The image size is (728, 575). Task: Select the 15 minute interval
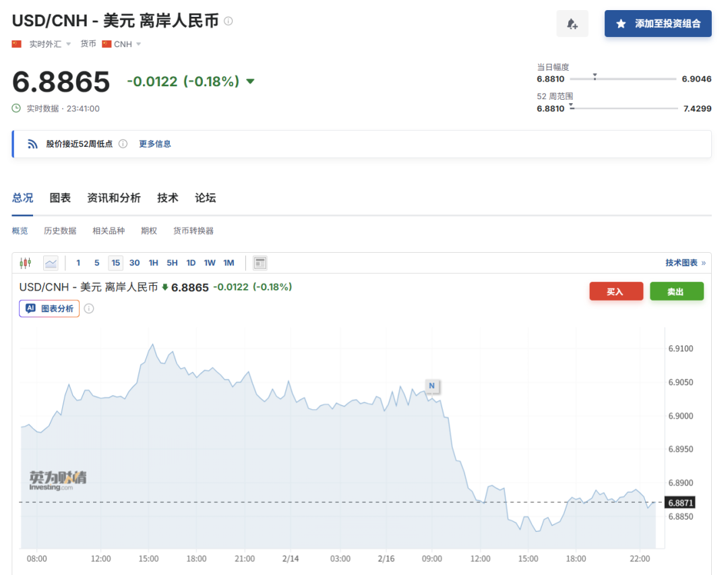116,263
